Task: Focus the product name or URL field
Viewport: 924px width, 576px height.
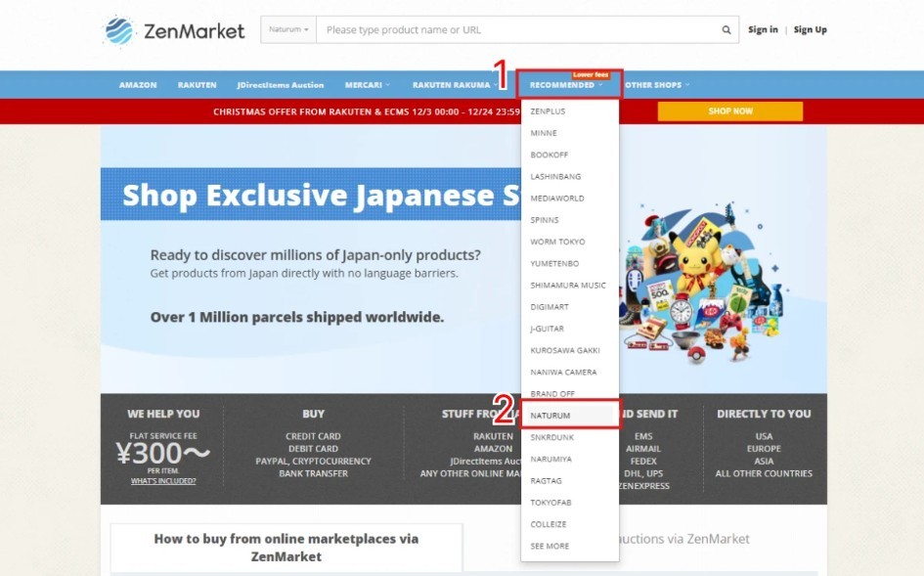Action: [x=518, y=29]
